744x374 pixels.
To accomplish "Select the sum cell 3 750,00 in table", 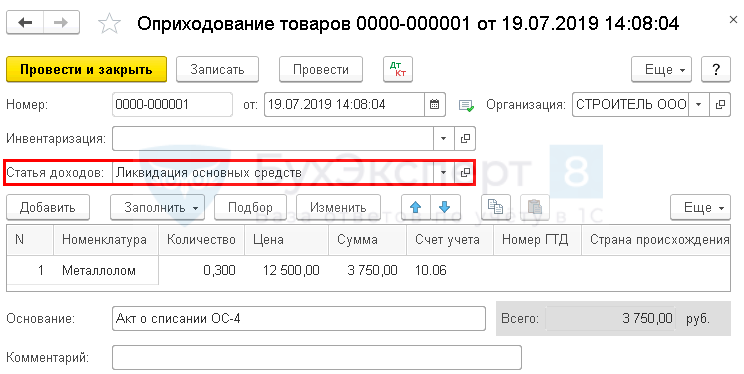I will pyautogui.click(x=368, y=271).
